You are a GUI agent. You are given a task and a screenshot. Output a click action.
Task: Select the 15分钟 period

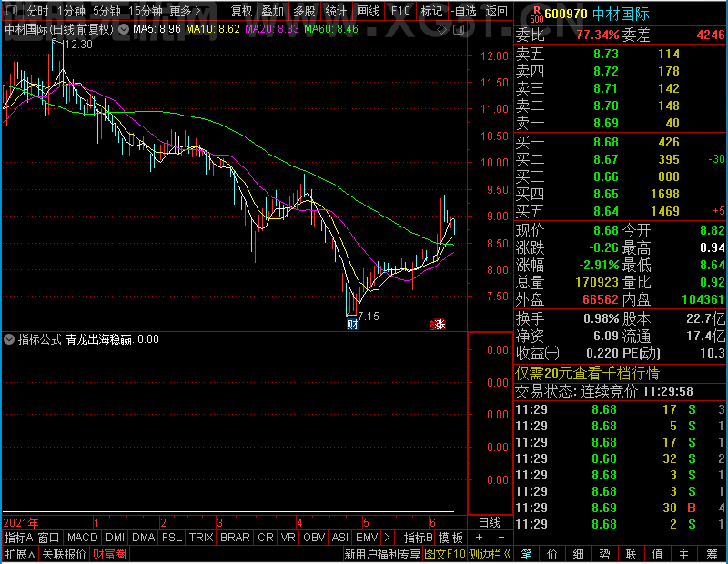(146, 11)
